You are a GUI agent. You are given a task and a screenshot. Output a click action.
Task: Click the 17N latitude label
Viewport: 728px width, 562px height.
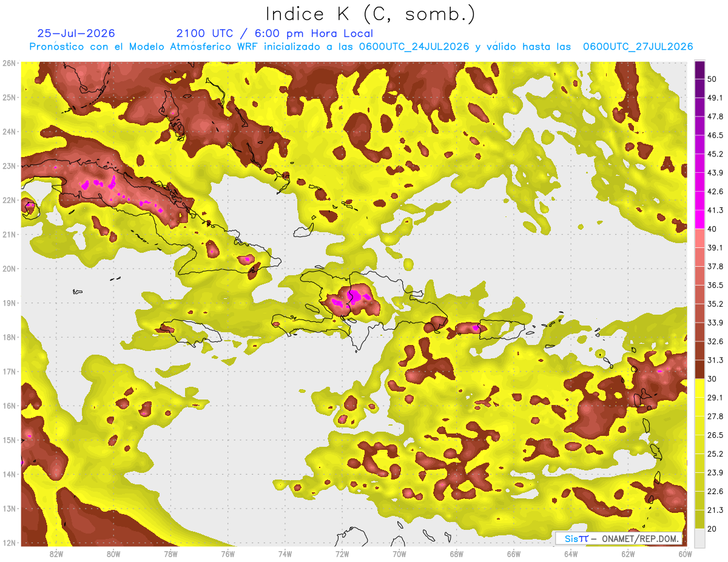coord(9,372)
